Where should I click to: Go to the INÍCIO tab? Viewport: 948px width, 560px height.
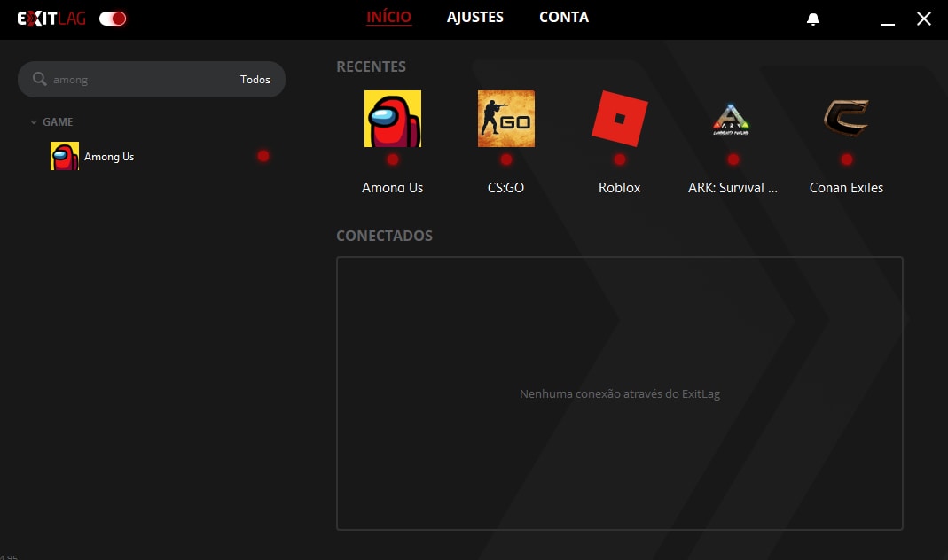point(388,17)
